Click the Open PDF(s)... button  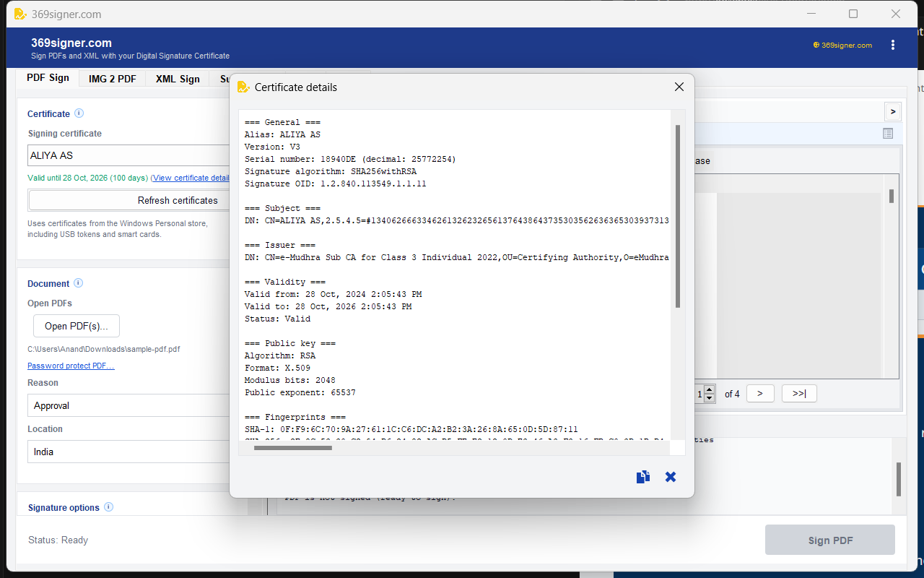[77, 326]
